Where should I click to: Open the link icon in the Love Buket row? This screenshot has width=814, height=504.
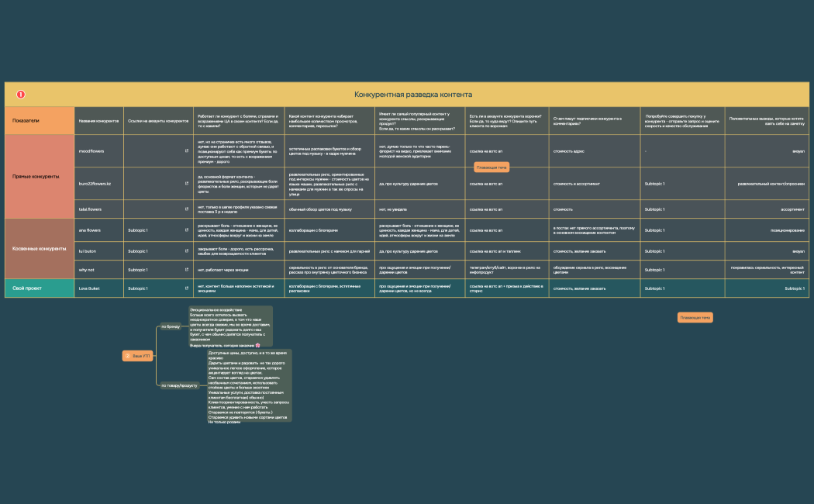tap(187, 288)
